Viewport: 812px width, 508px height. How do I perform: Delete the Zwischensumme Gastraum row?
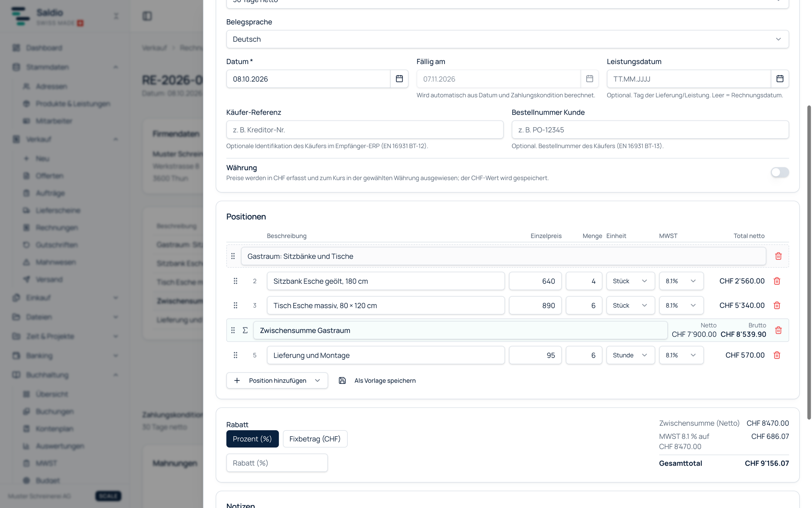[778, 330]
